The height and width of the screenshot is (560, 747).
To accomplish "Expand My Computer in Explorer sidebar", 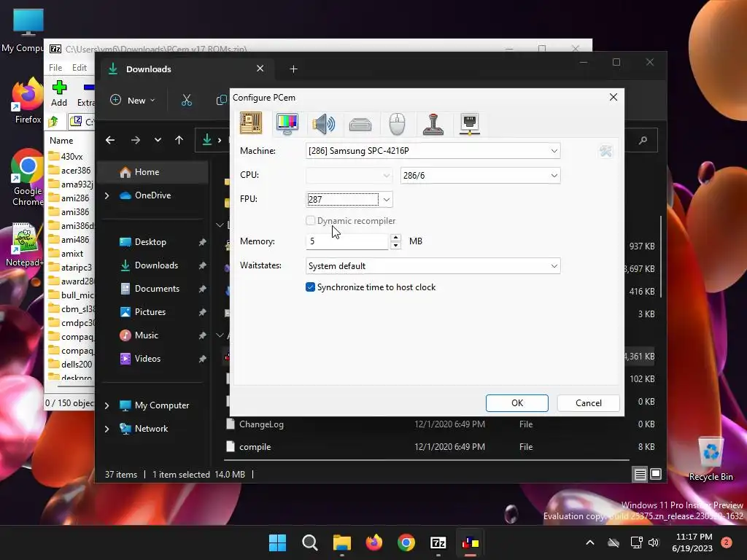I will click(x=107, y=405).
